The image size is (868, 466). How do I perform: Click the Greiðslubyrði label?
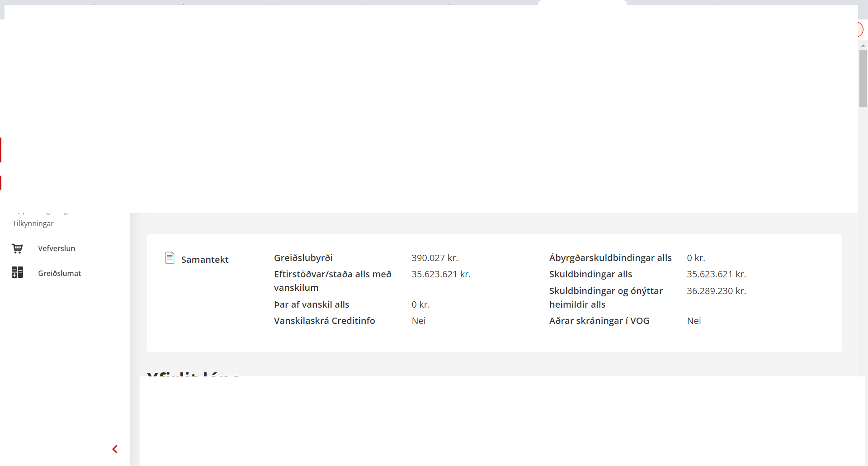tap(303, 258)
